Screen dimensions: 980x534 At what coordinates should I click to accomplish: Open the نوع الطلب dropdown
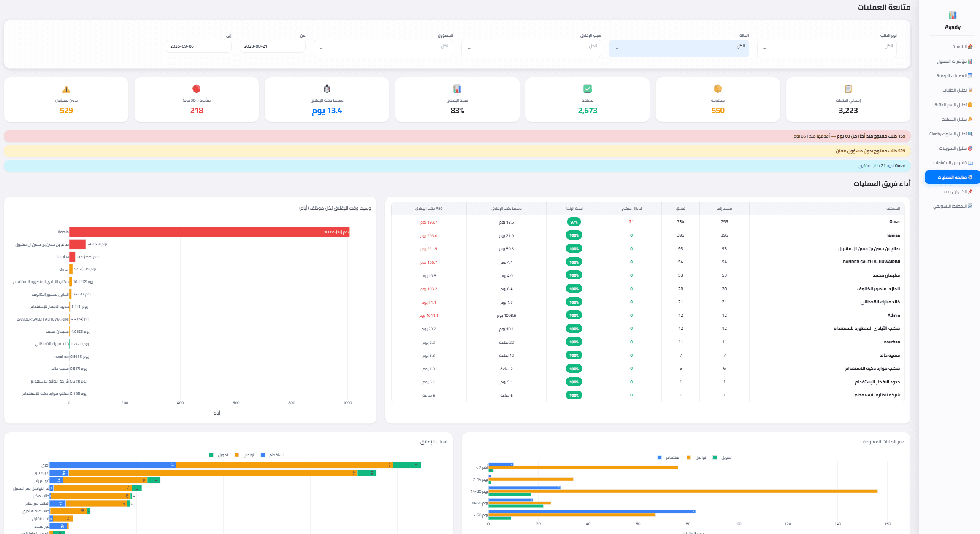[x=827, y=49]
